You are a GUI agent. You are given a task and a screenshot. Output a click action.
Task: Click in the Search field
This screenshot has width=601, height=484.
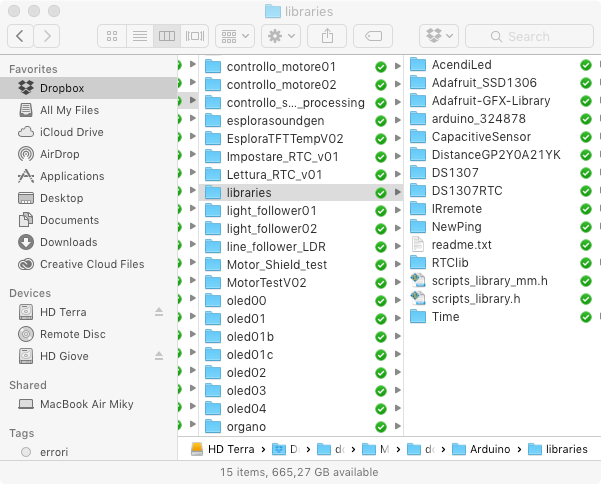tap(528, 36)
